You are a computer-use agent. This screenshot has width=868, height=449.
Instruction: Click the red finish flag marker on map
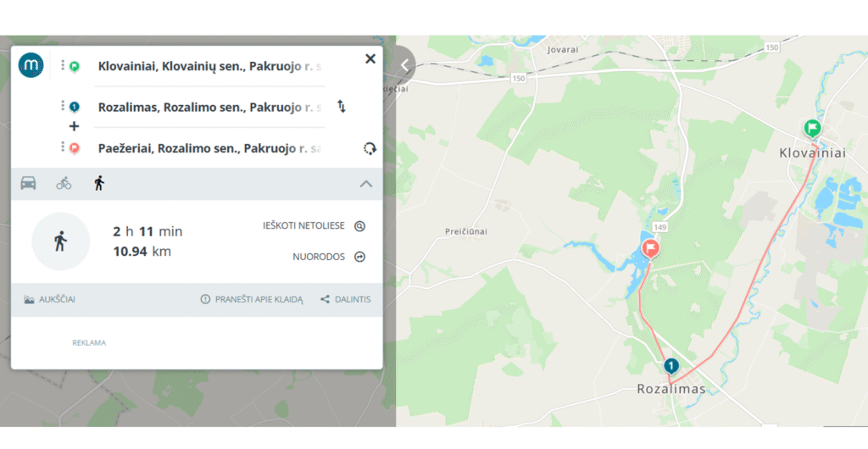650,249
